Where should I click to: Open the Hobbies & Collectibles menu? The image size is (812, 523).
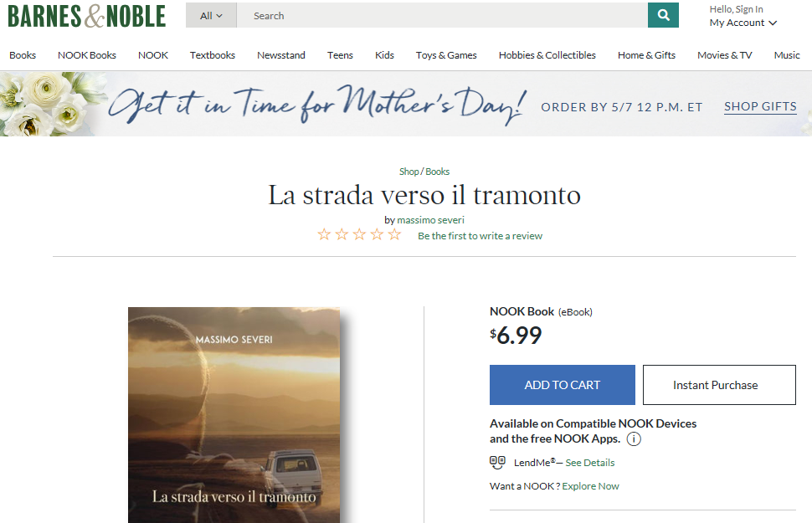click(x=547, y=55)
